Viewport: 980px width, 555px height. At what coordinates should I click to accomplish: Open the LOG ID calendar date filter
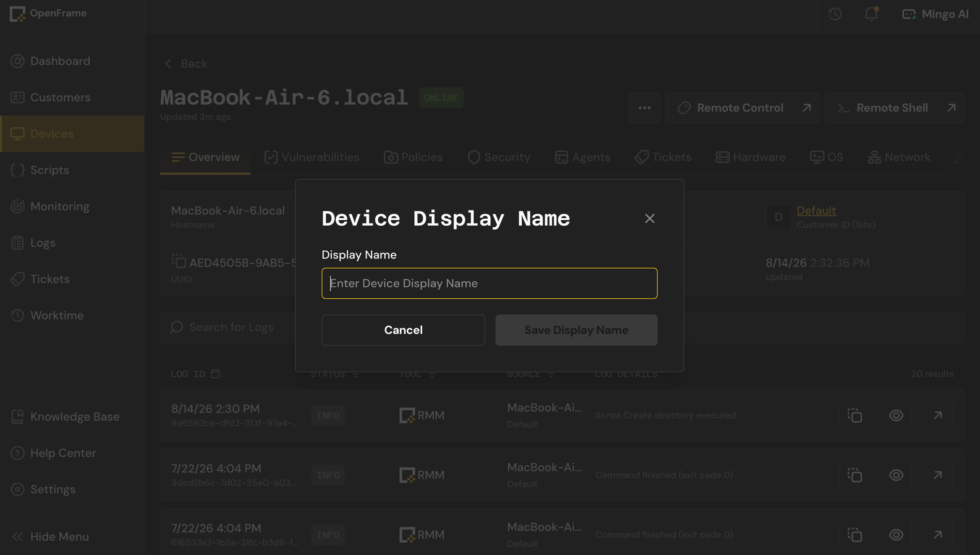pyautogui.click(x=215, y=374)
